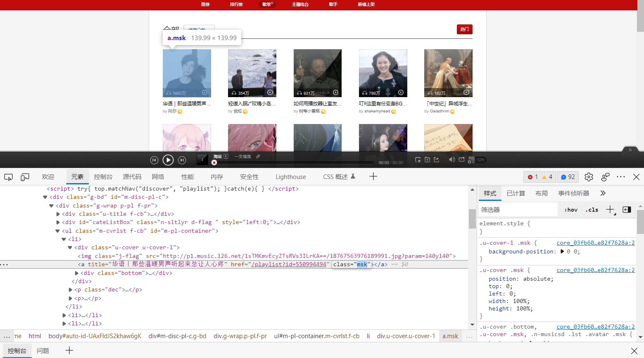Switch to the 布局 styles tab

point(542,193)
